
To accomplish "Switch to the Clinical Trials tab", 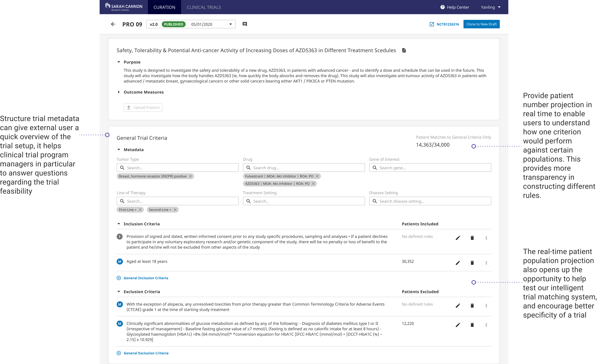I will click(x=204, y=7).
